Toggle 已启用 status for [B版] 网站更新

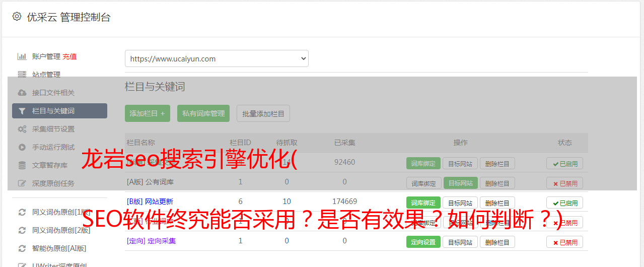pyautogui.click(x=565, y=203)
